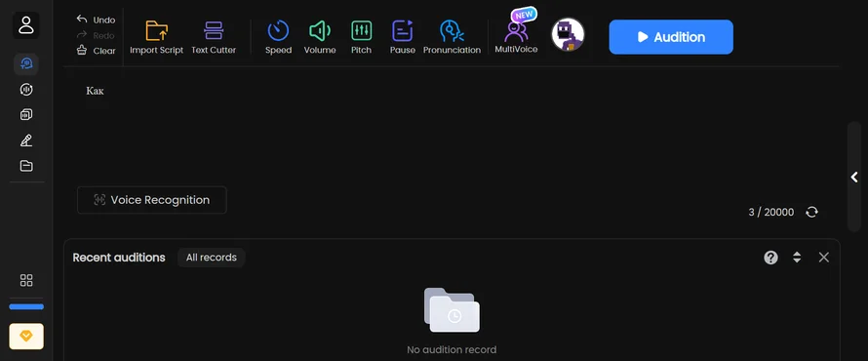Redo the last undone edit
868x361 pixels.
click(x=96, y=35)
